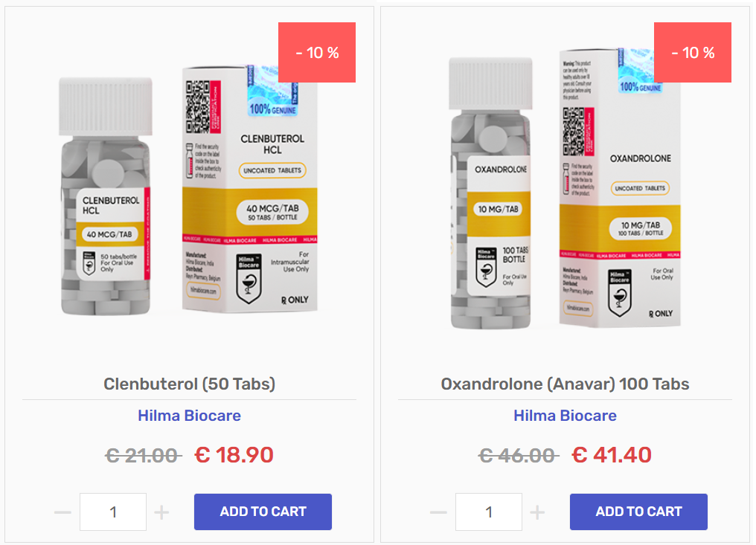Click the Oxandrolone quantity input field
The height and width of the screenshot is (545, 756).
pyautogui.click(x=488, y=512)
